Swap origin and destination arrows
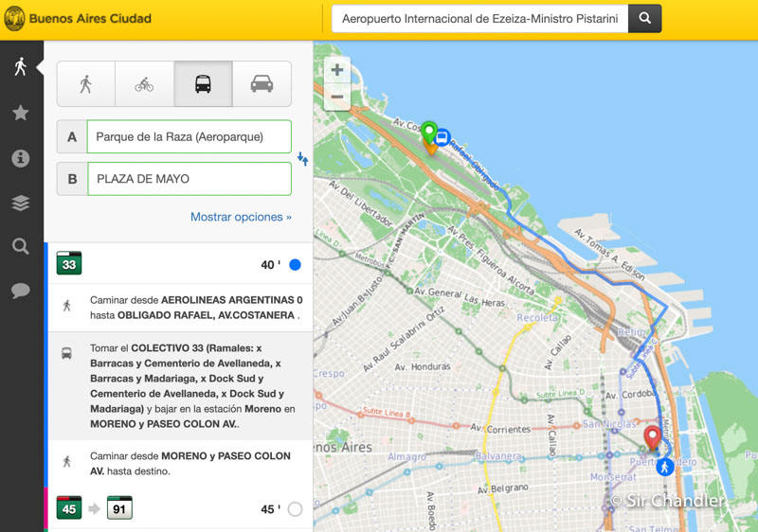 click(302, 158)
